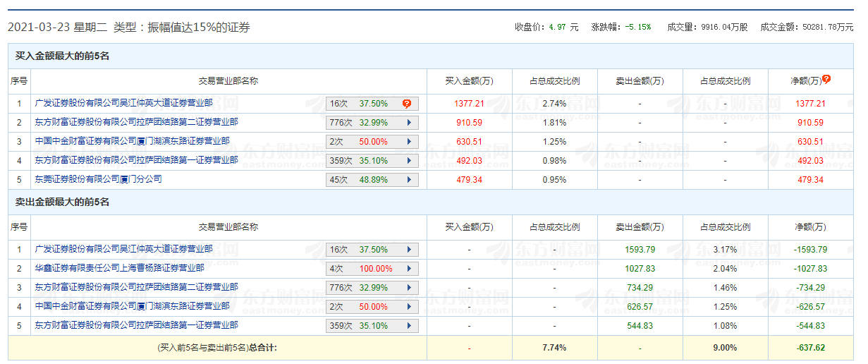Click the question mark beside 净额(万) header

pyautogui.click(x=826, y=80)
